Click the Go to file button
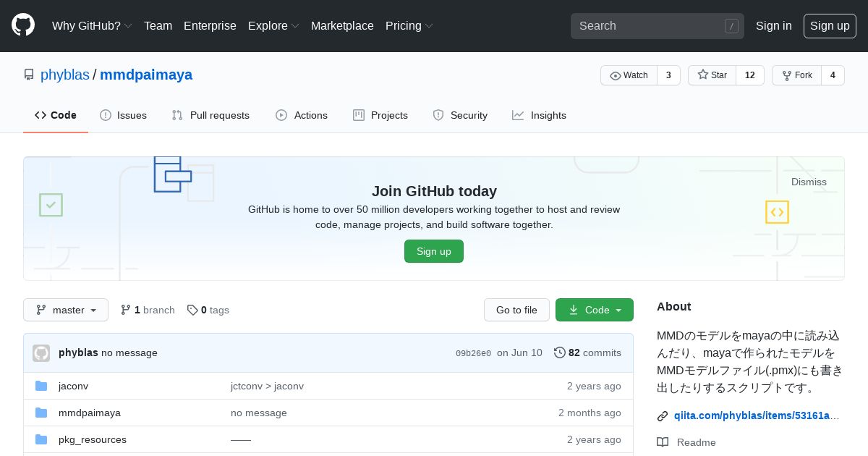This screenshot has height=456, width=868. click(x=516, y=310)
